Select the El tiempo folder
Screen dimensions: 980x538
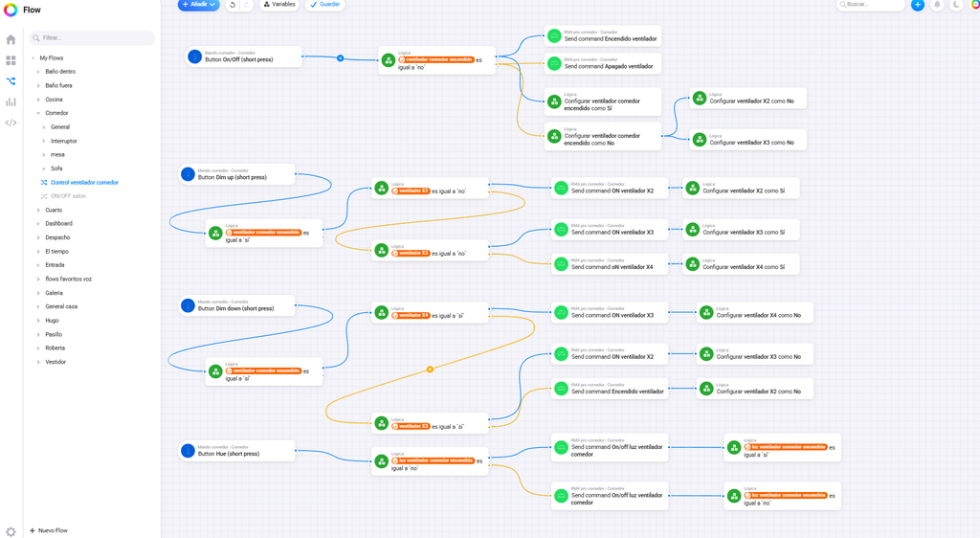click(x=56, y=251)
